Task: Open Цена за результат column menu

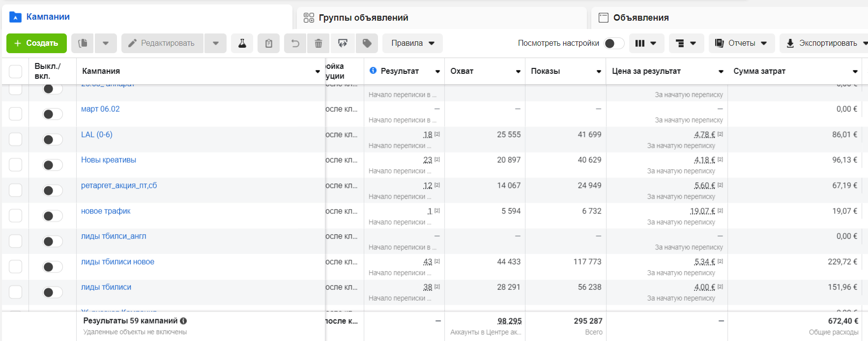Action: (x=721, y=71)
